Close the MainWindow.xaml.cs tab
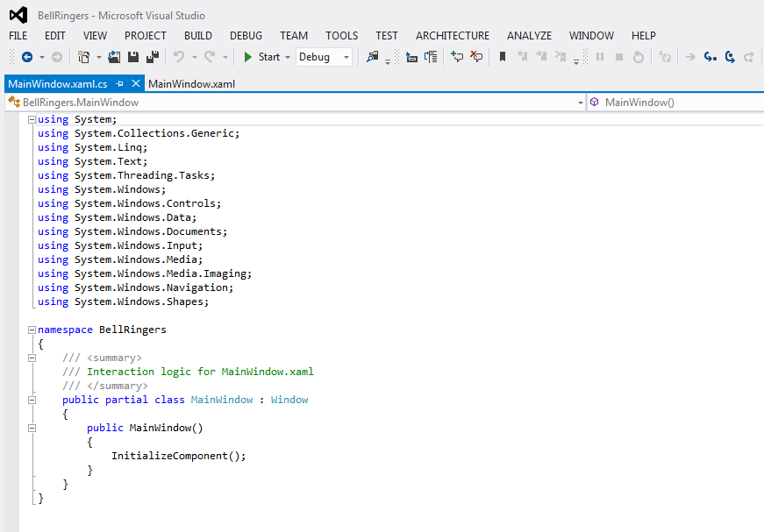The height and width of the screenshot is (532, 764). [136, 84]
